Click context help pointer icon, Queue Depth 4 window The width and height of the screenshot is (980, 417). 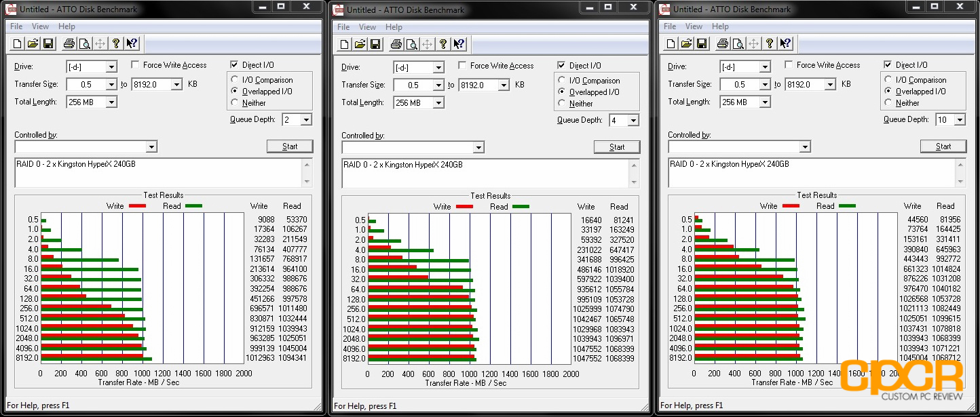coord(459,45)
